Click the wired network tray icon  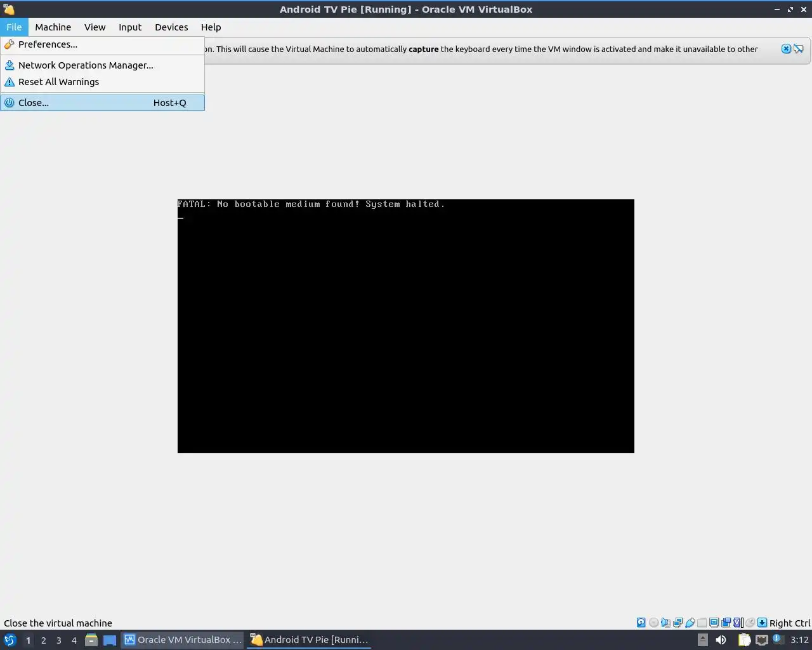pyautogui.click(x=762, y=640)
